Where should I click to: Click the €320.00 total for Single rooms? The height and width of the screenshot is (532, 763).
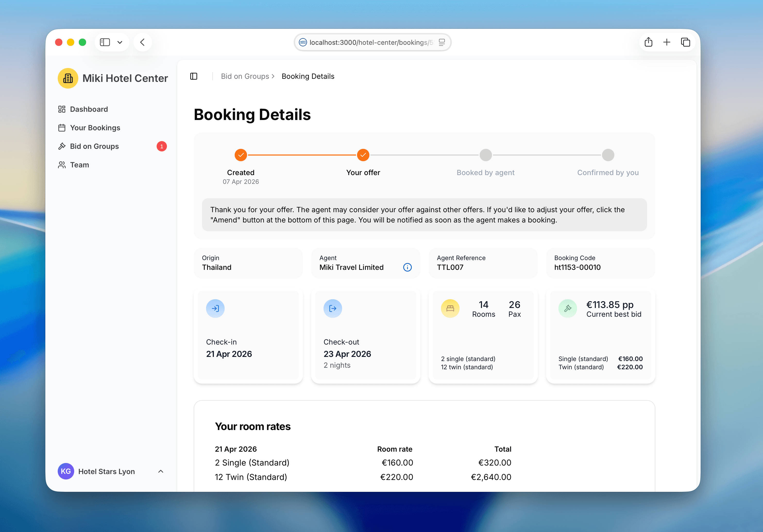tap(495, 462)
